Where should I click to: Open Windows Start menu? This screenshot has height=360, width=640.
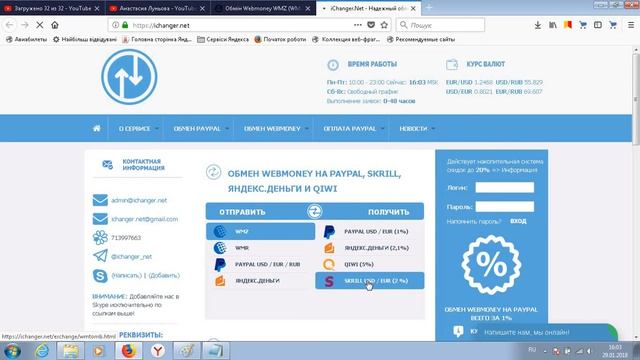[12, 351]
